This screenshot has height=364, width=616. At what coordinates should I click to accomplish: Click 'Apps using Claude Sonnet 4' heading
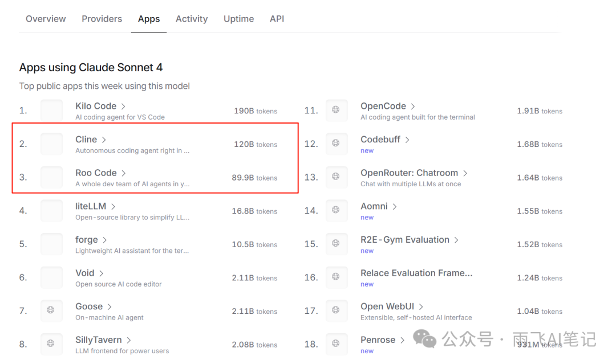pos(91,67)
